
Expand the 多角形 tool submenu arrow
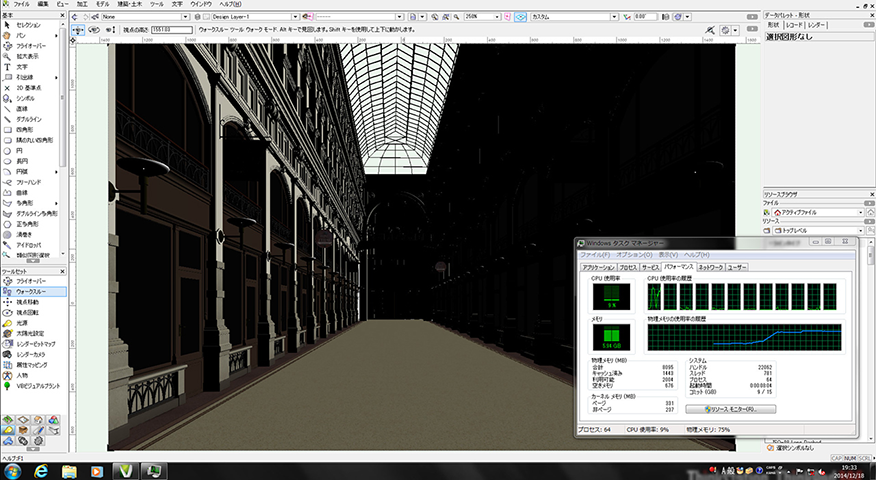tap(56, 203)
